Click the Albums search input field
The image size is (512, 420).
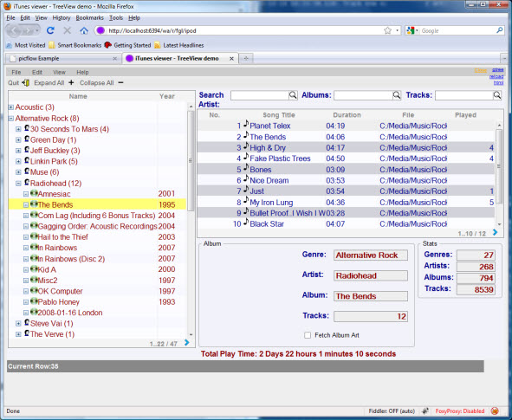pos(363,95)
